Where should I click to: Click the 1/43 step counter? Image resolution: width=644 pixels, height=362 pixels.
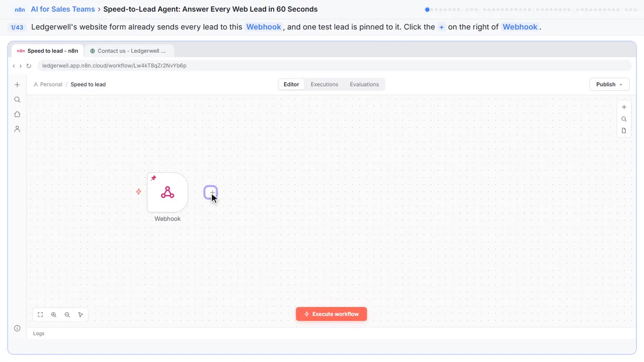17,27
